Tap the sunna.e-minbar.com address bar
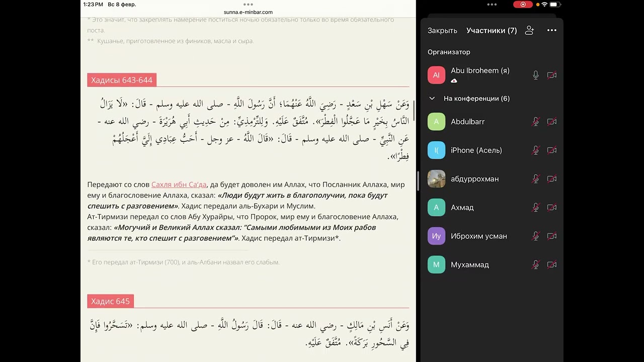The width and height of the screenshot is (644, 362). point(248,12)
